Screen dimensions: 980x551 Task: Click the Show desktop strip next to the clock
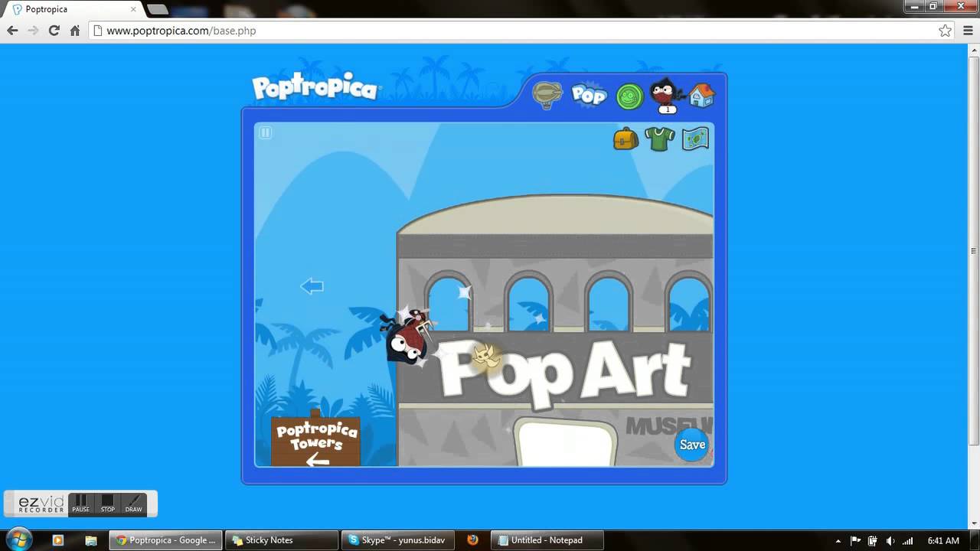coord(975,540)
